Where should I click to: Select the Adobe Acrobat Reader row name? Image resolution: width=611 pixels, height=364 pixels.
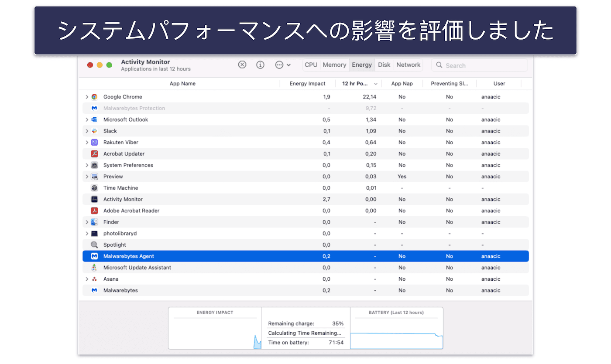pyautogui.click(x=131, y=211)
